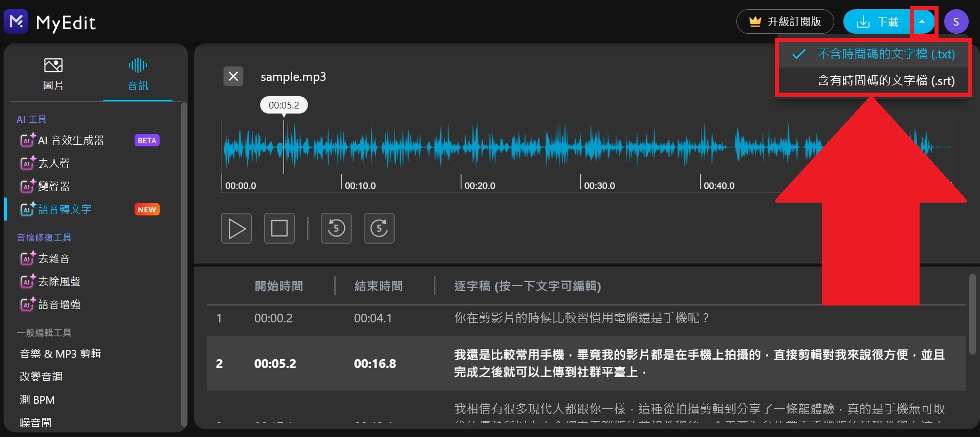Rewind audio 5 seconds
This screenshot has height=437, width=980.
(x=336, y=228)
